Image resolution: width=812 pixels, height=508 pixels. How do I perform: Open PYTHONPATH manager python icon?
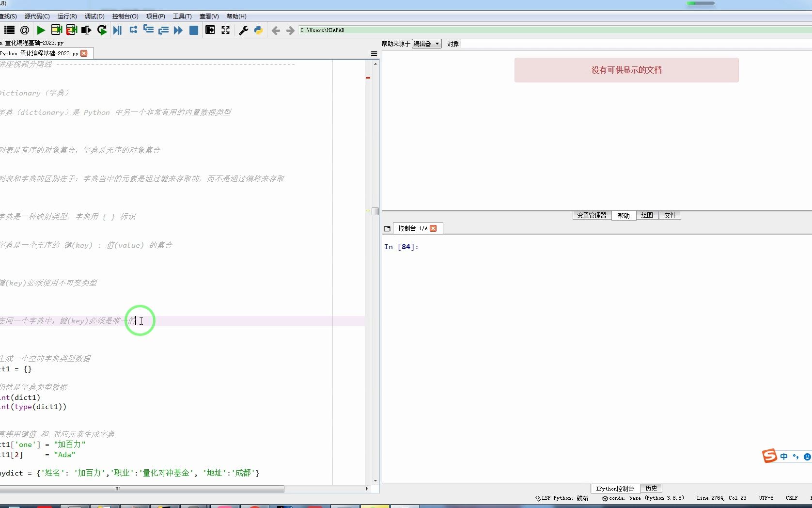click(x=258, y=30)
